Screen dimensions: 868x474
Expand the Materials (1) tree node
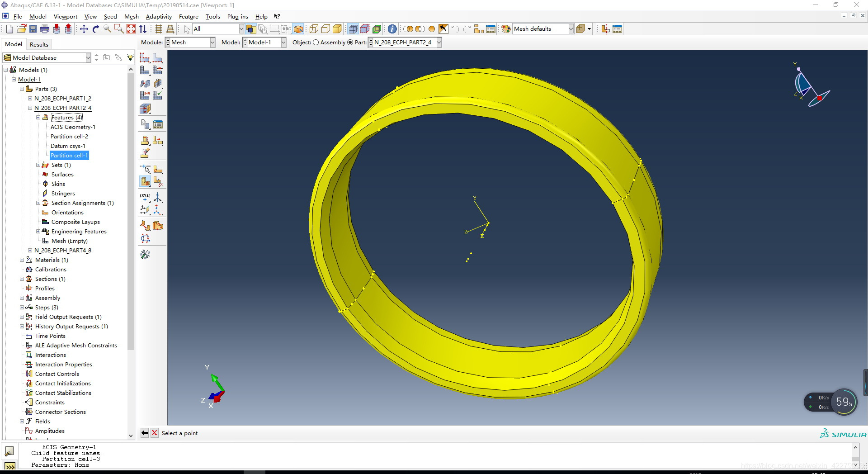[x=22, y=260]
